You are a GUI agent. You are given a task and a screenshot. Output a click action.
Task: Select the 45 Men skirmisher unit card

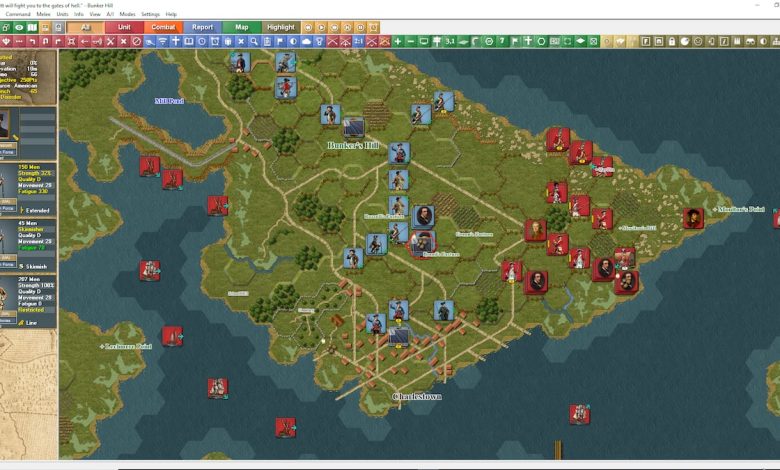point(28,245)
